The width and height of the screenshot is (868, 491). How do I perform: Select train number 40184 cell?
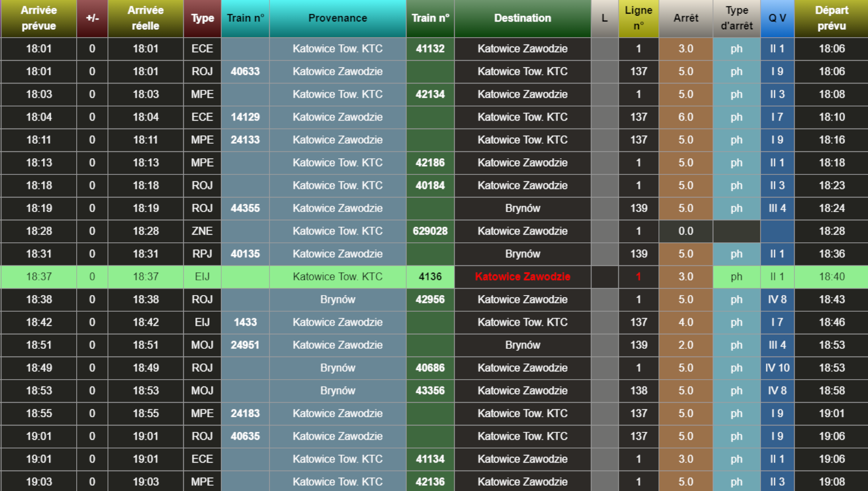[x=430, y=186]
